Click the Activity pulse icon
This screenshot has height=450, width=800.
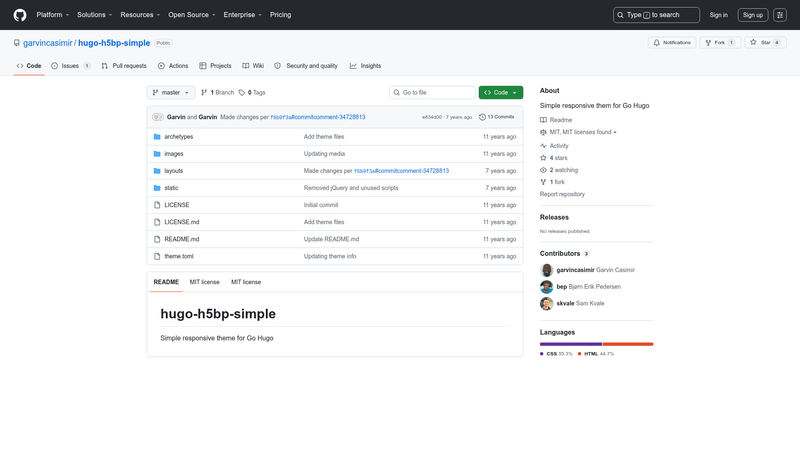[x=543, y=145]
